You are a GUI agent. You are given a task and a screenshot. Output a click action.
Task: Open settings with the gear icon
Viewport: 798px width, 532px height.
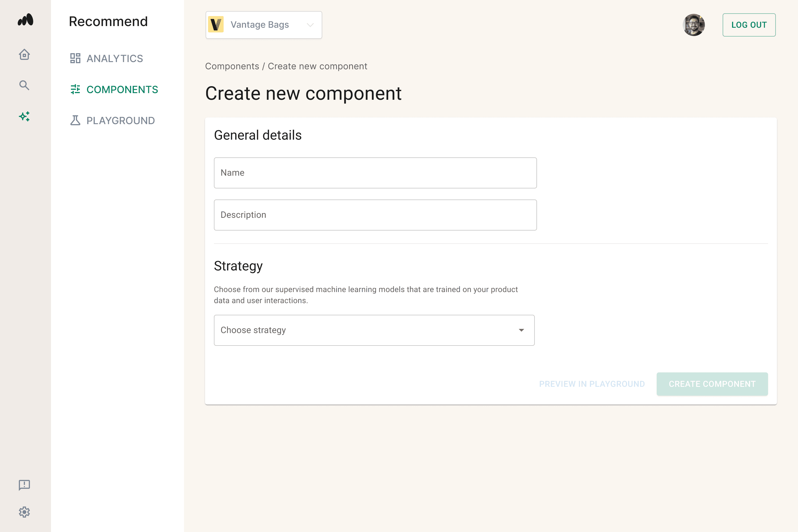click(24, 512)
